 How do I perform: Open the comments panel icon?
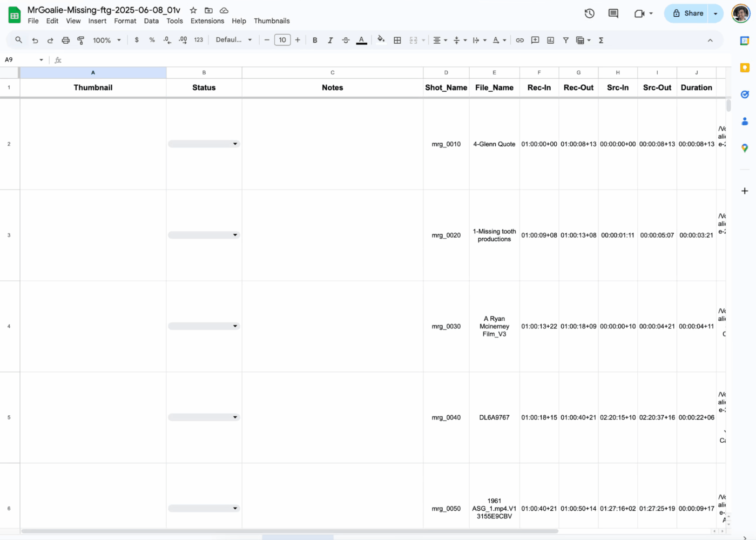(x=613, y=13)
